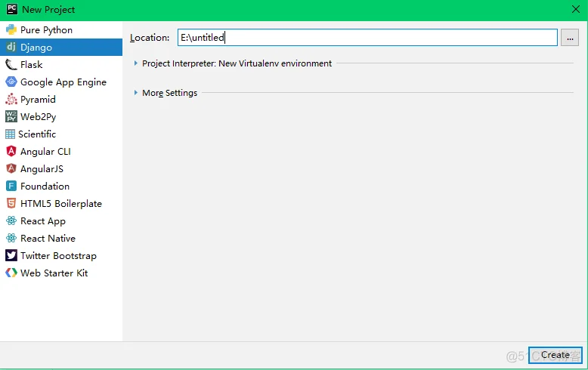The height and width of the screenshot is (370, 588).
Task: Pick Twitter Bootstrap project type
Action: [x=61, y=255]
